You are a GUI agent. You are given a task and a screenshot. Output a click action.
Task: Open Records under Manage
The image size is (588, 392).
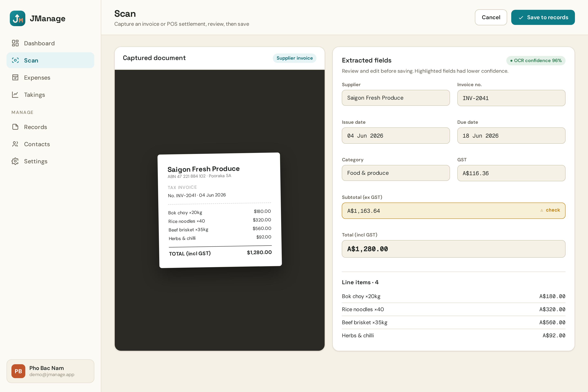coord(50,127)
